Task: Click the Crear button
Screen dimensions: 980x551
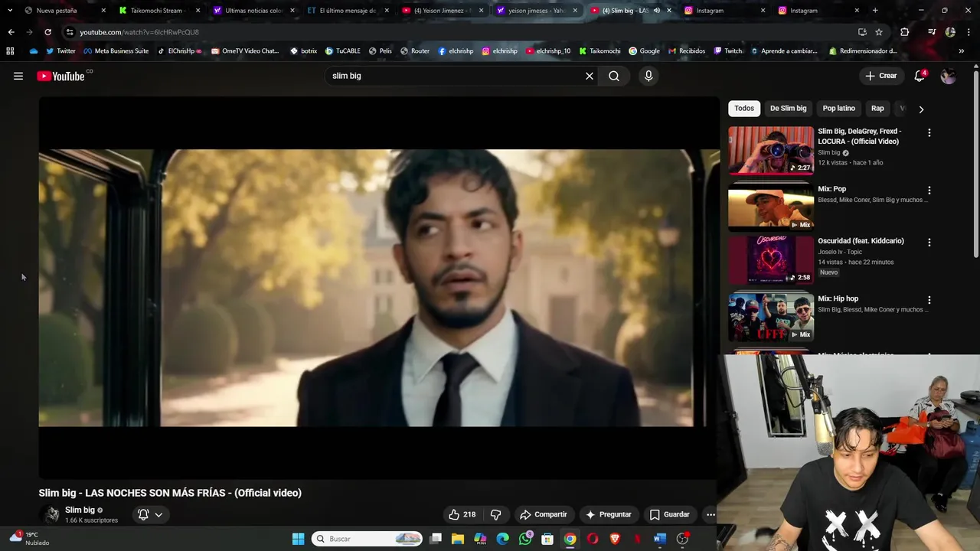Action: [880, 76]
